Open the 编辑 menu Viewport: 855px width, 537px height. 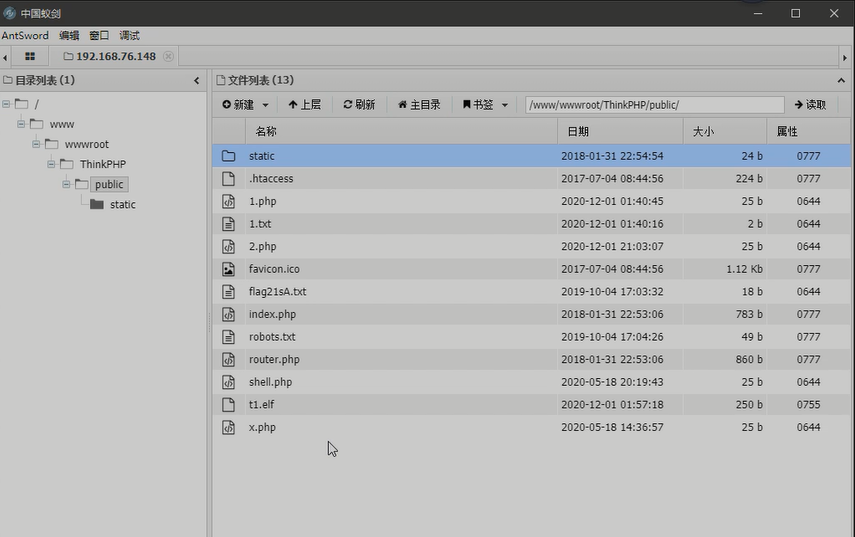[x=69, y=35]
